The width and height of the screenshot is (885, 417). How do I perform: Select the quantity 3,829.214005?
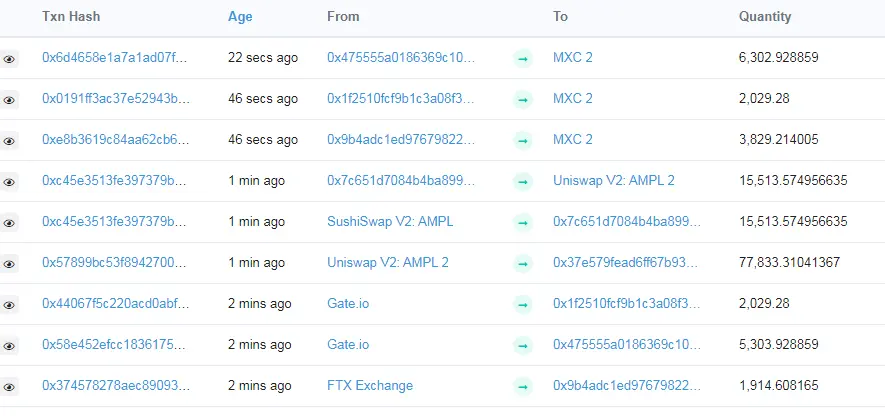pyautogui.click(x=778, y=139)
